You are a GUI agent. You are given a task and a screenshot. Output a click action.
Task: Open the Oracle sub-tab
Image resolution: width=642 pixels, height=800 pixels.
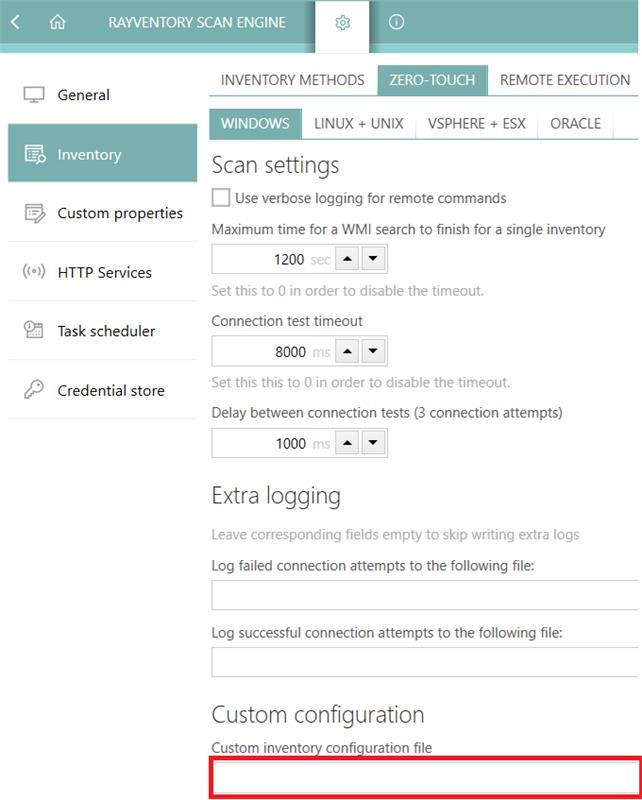(575, 123)
